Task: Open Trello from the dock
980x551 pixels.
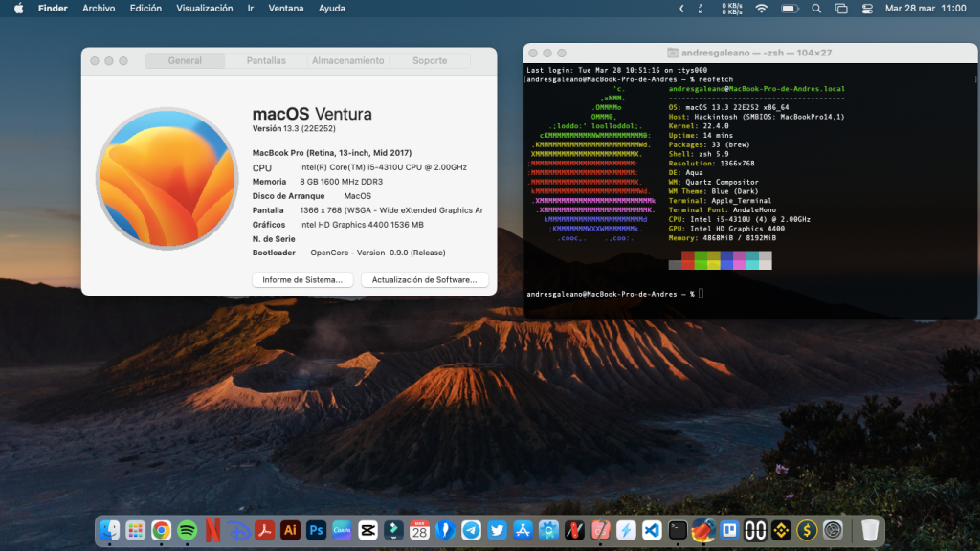Action: pyautogui.click(x=729, y=530)
